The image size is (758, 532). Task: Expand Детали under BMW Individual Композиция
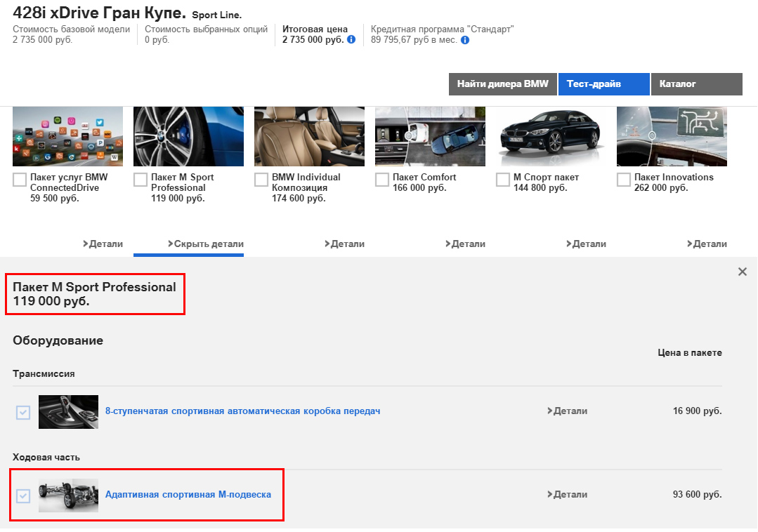[x=344, y=244]
